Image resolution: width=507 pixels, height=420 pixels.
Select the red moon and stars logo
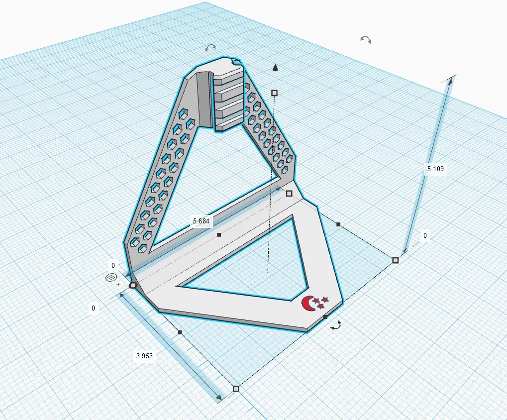pos(314,303)
